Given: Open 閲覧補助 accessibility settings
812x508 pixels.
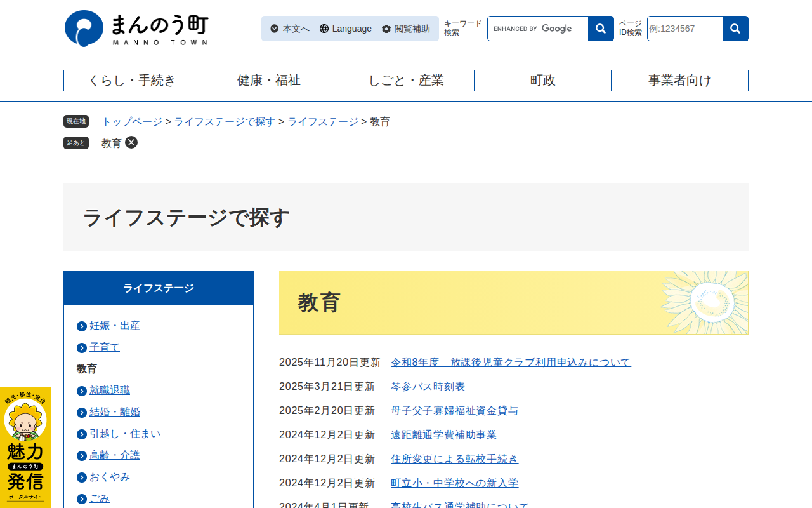Looking at the screenshot, I should pos(406,29).
